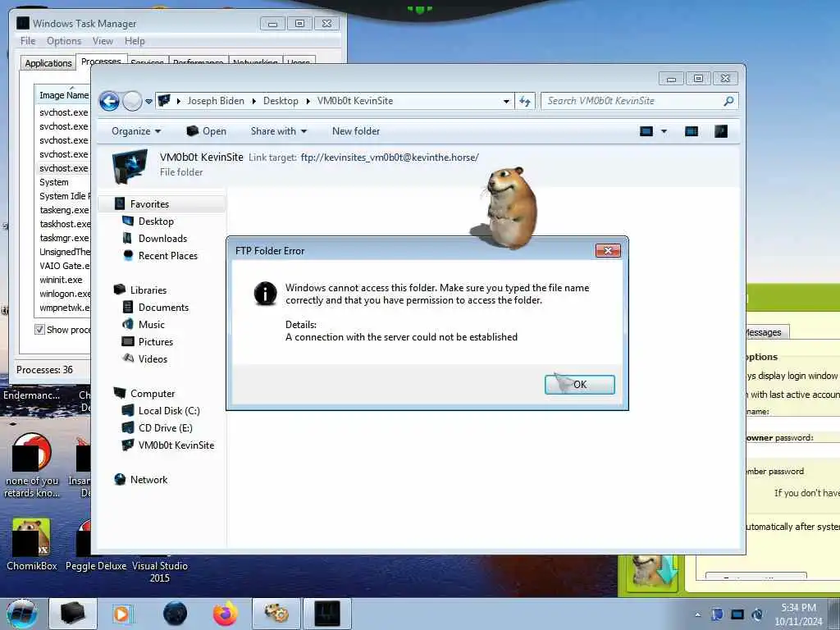The height and width of the screenshot is (630, 840).
Task: Open Desktop under Favorites
Action: click(x=156, y=221)
